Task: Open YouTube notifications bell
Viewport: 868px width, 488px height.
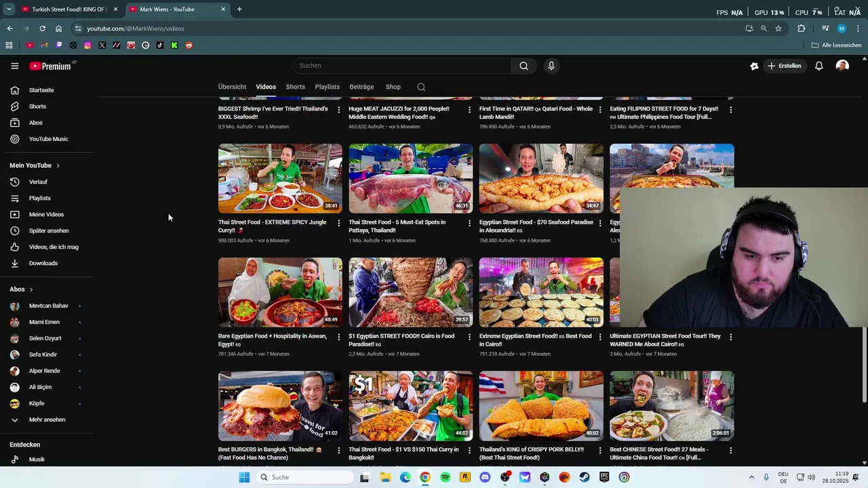Action: click(x=818, y=66)
